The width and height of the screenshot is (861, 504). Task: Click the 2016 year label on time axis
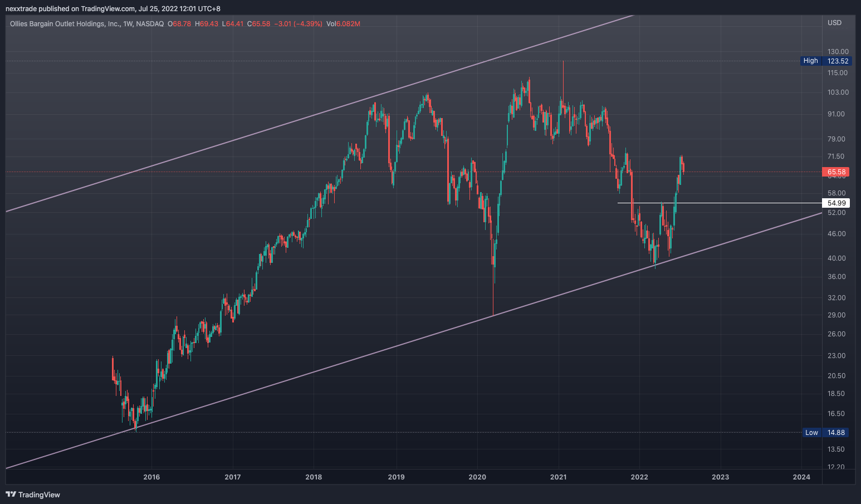(151, 477)
